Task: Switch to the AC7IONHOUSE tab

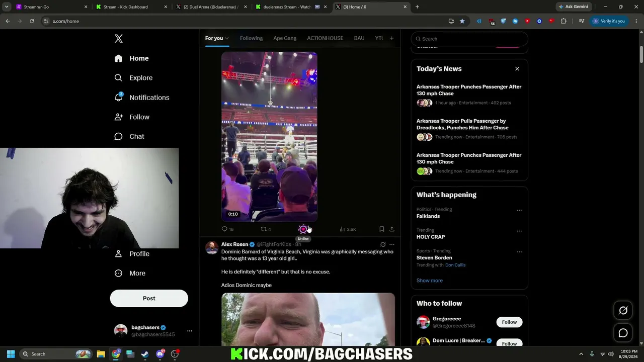Action: pos(325,38)
